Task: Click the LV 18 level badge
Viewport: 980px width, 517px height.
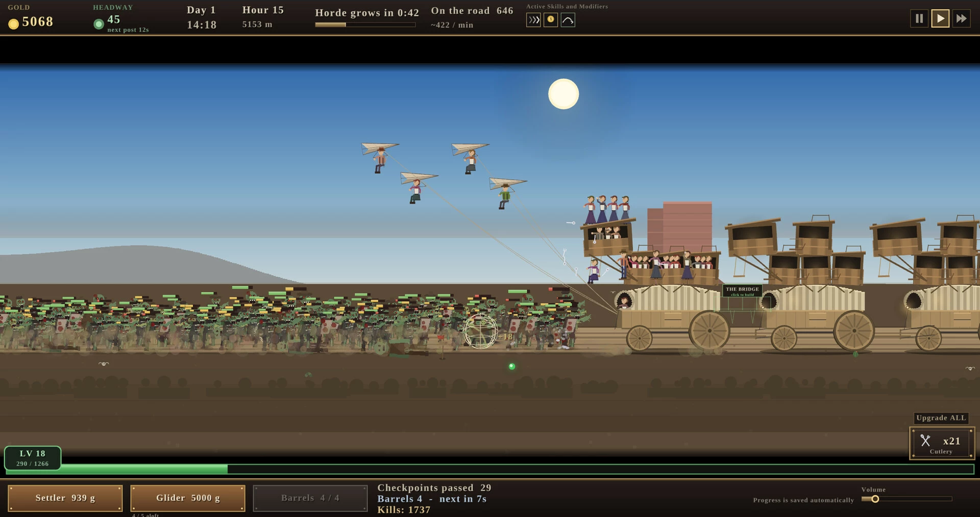Action: (x=33, y=458)
